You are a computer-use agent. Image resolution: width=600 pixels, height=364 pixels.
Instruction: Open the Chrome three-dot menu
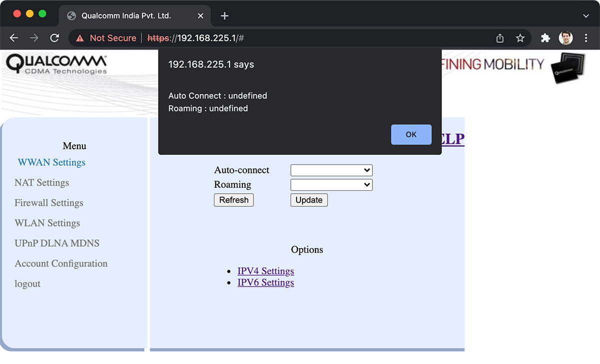point(586,38)
